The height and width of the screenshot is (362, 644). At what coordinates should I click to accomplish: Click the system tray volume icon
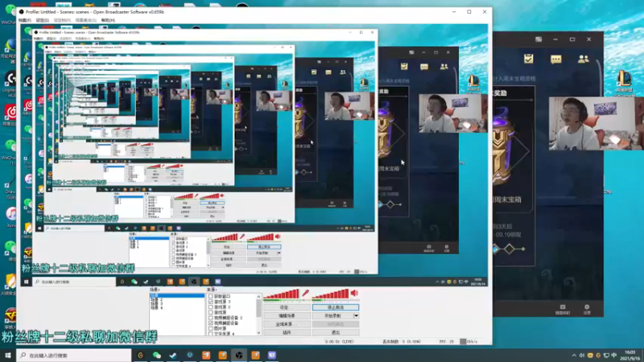coord(581,356)
